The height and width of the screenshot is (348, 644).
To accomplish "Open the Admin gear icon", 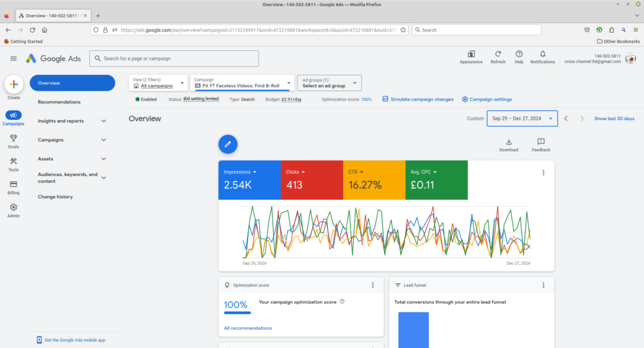I will (14, 208).
